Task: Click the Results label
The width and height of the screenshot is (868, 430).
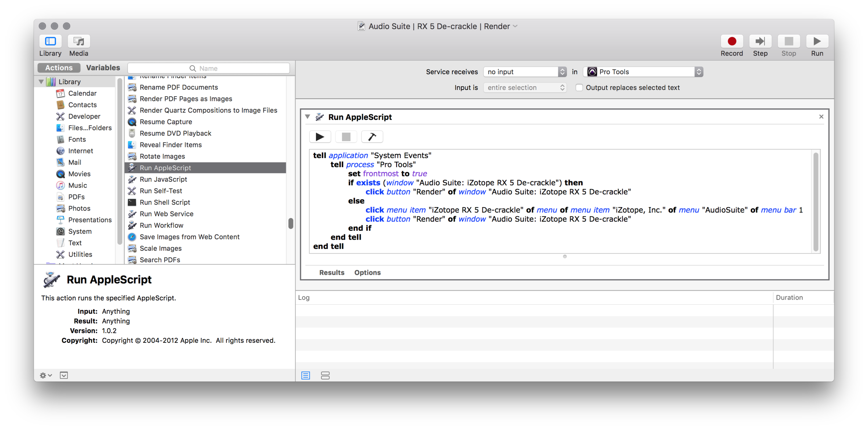Action: [x=332, y=273]
